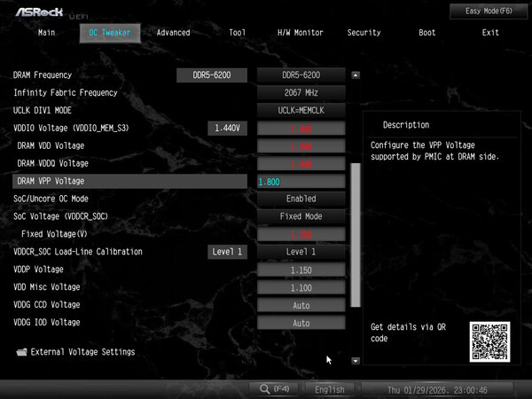Click the vertical scrollbar thumb
This screenshot has width=532, height=399.
[356, 235]
